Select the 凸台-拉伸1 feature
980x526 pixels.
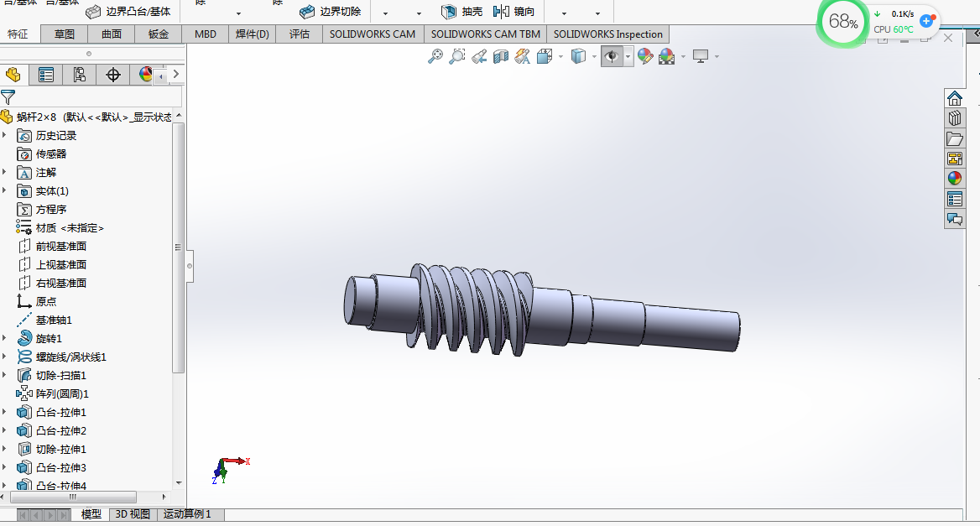(x=52, y=412)
